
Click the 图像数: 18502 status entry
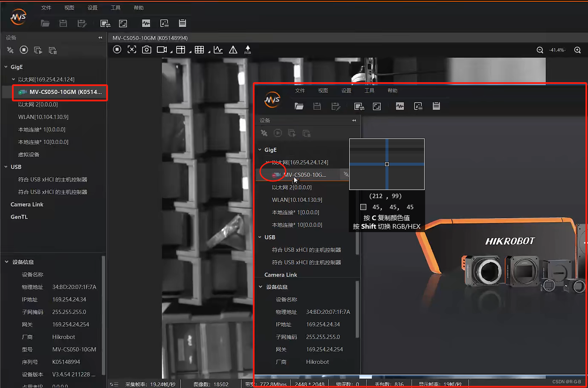pyautogui.click(x=211, y=384)
